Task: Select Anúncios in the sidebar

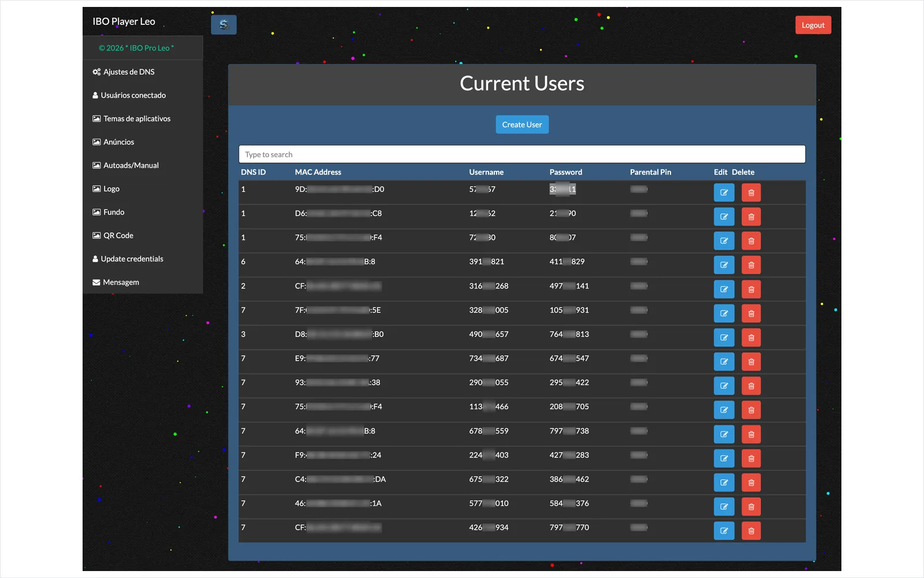Action: [x=143, y=142]
